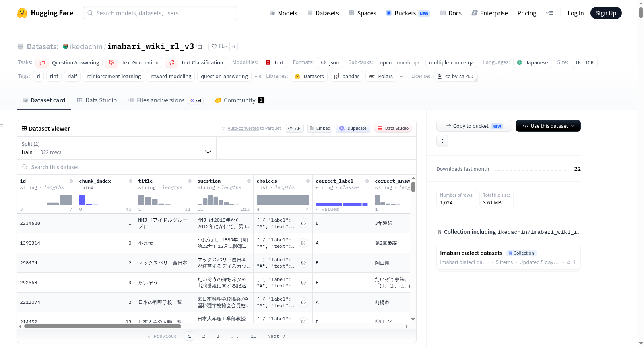Go to Next page of results
The image size is (644, 347).
(277, 336)
